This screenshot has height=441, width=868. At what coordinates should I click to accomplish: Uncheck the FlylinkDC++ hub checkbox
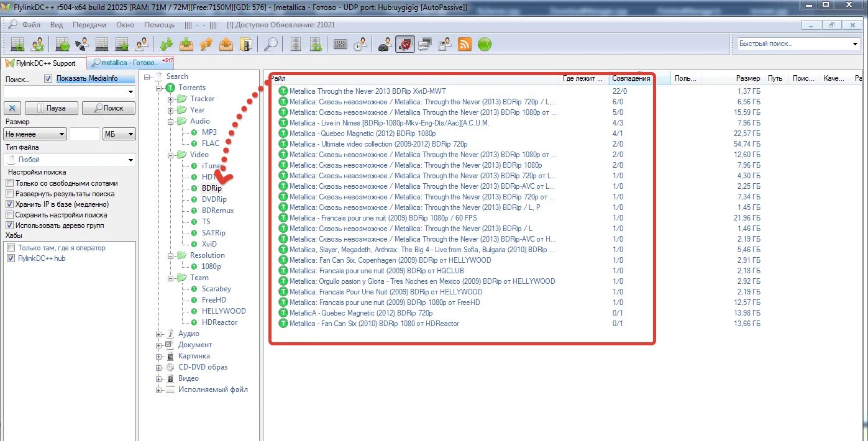click(11, 258)
